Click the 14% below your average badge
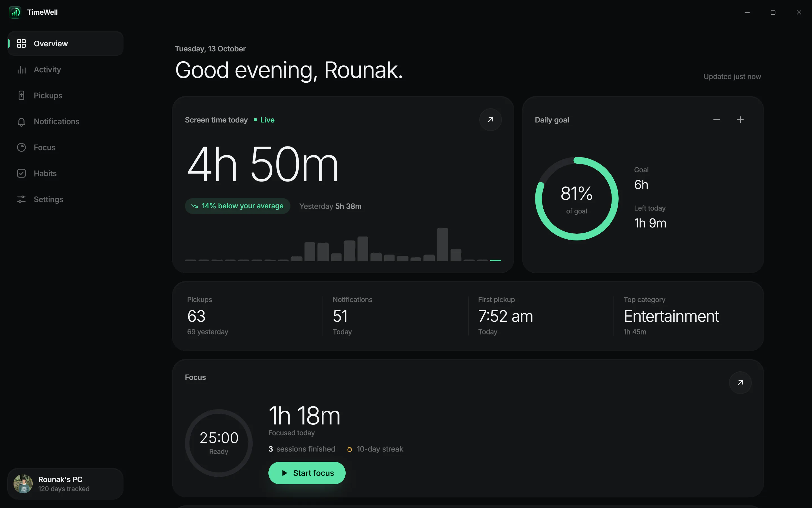This screenshot has width=812, height=508. (237, 206)
